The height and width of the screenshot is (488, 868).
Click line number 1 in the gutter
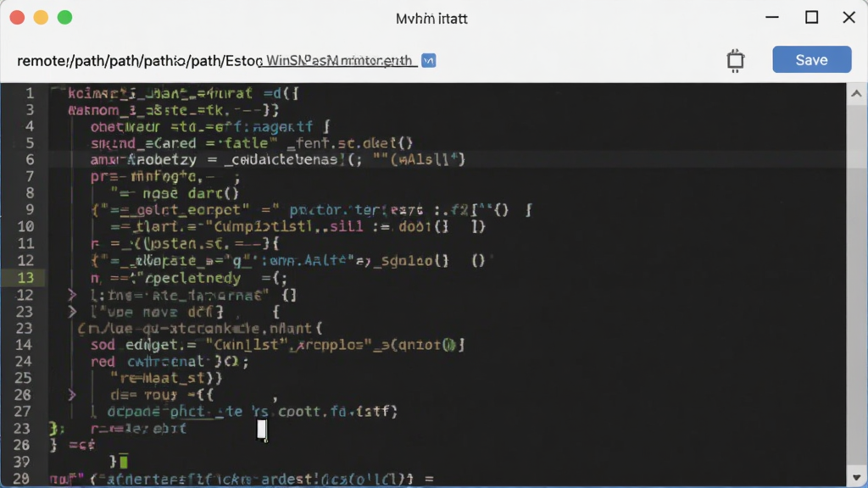[x=30, y=93]
